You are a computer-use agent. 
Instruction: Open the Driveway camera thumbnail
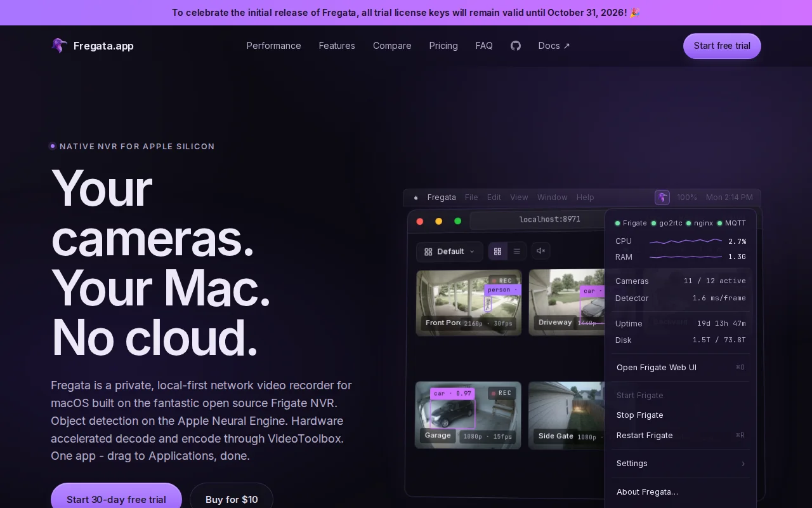coord(566,302)
